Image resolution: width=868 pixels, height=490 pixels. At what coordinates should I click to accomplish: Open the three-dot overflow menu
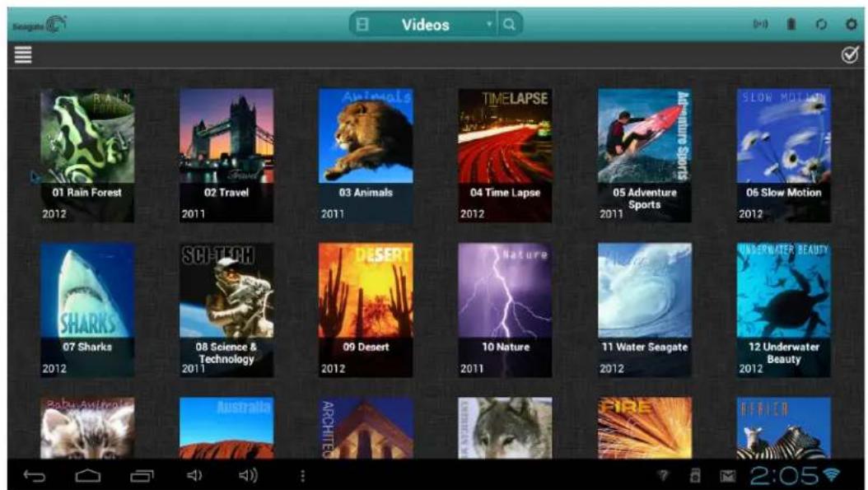(x=302, y=476)
